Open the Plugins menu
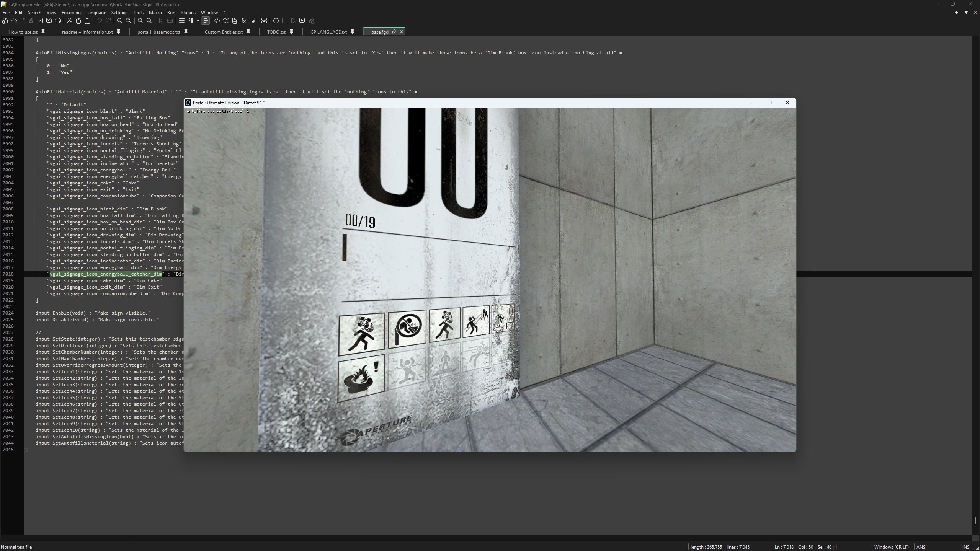The width and height of the screenshot is (980, 551). tap(188, 13)
